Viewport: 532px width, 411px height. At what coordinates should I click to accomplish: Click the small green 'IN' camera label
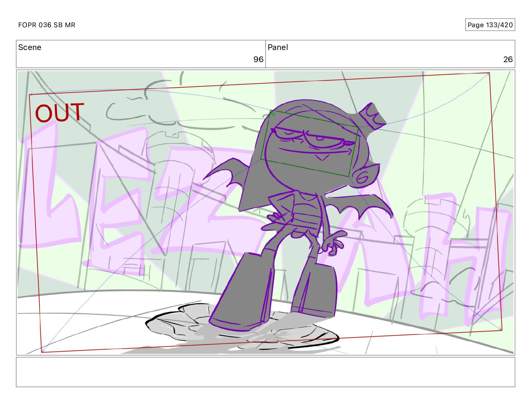273,115
